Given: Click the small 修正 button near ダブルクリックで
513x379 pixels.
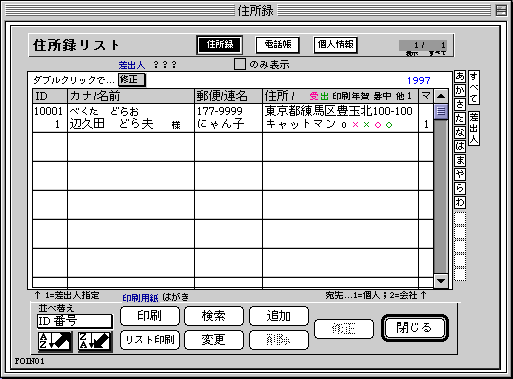Looking at the screenshot, I should (x=132, y=80).
